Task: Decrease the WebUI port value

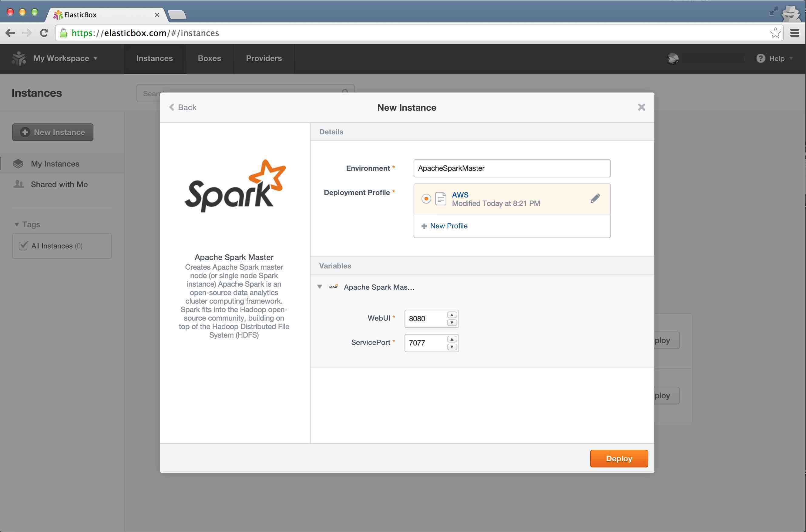Action: tap(452, 323)
